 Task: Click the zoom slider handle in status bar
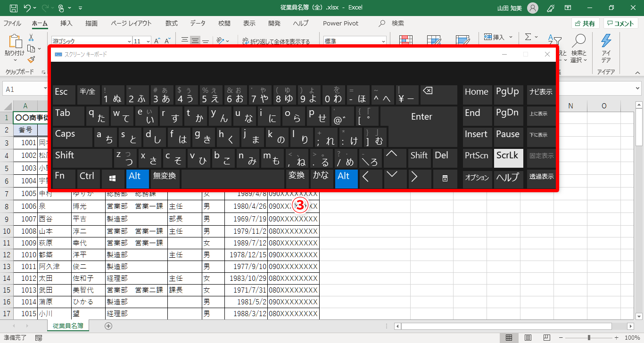tap(589, 338)
